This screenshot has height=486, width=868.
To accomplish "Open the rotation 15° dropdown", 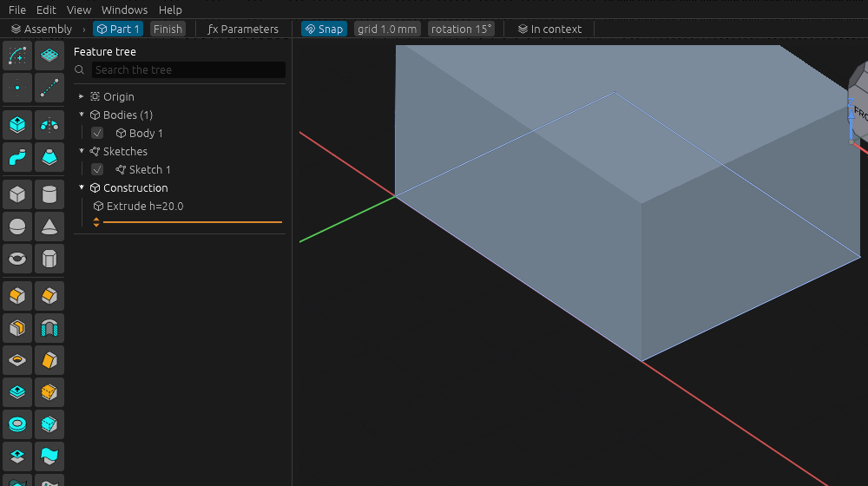I will coord(461,29).
